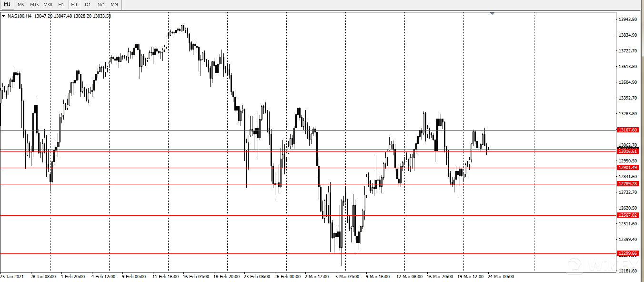This screenshot has height=282, width=644.
Task: Select the red 12901.49 level label
Action: click(627, 168)
